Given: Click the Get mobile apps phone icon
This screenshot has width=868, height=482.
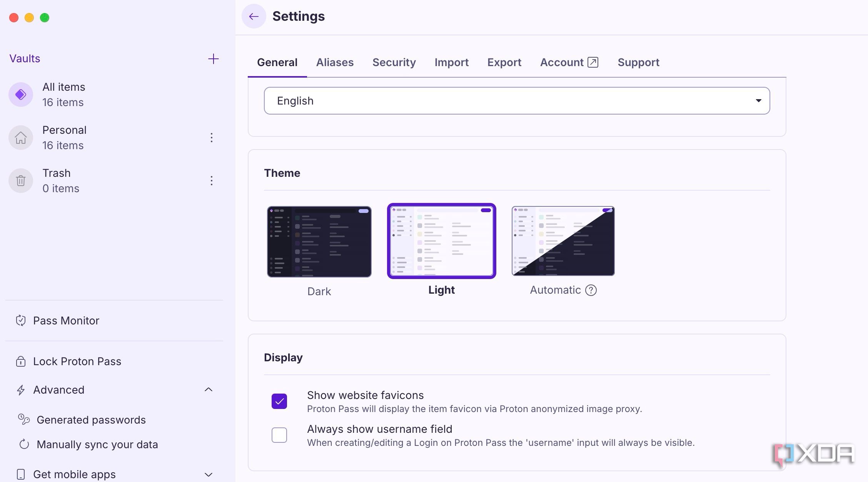Looking at the screenshot, I should pyautogui.click(x=21, y=474).
